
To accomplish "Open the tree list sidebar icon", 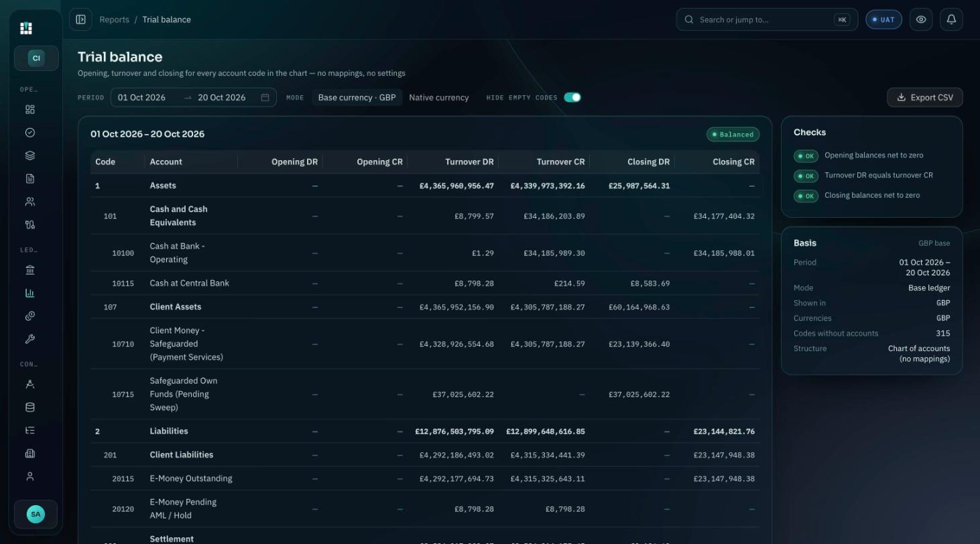I will coord(29,430).
